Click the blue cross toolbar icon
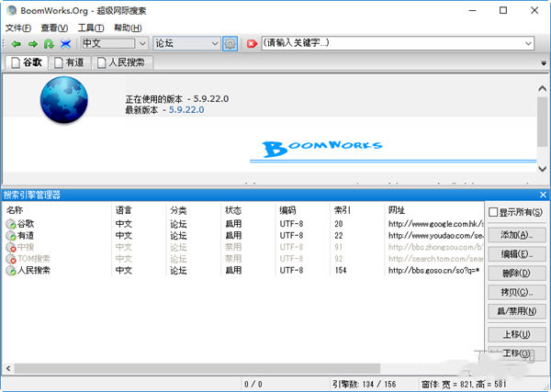 (66, 43)
